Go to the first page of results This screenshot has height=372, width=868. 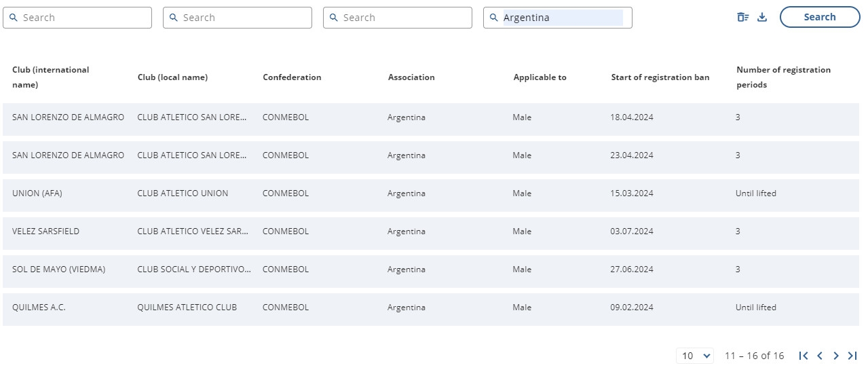pyautogui.click(x=804, y=356)
